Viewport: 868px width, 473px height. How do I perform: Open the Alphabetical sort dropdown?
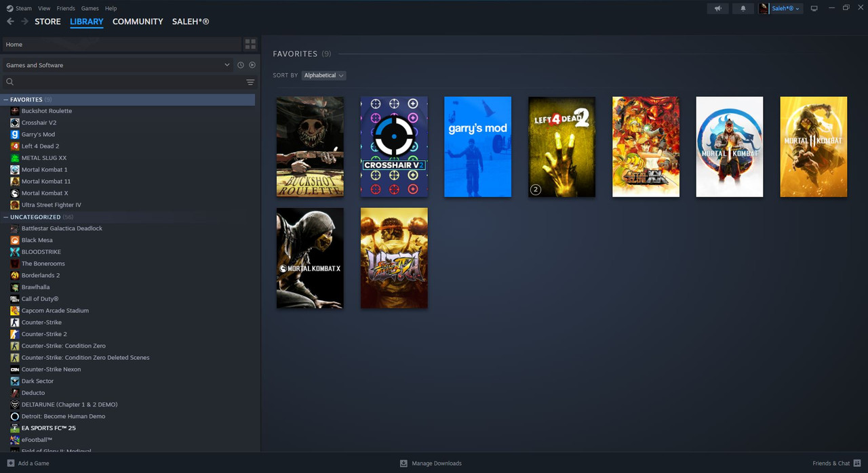(323, 75)
